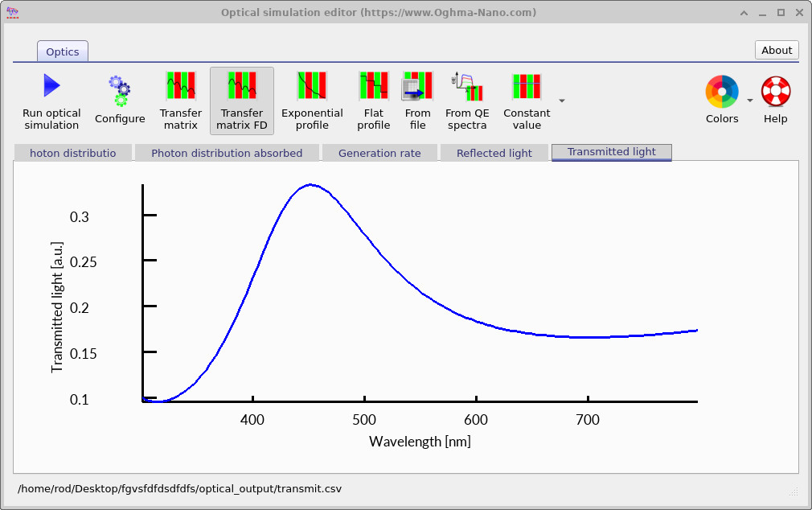This screenshot has width=812, height=510.
Task: Expand the toolbar overflow arrow after Constant value
Action: coord(562,101)
